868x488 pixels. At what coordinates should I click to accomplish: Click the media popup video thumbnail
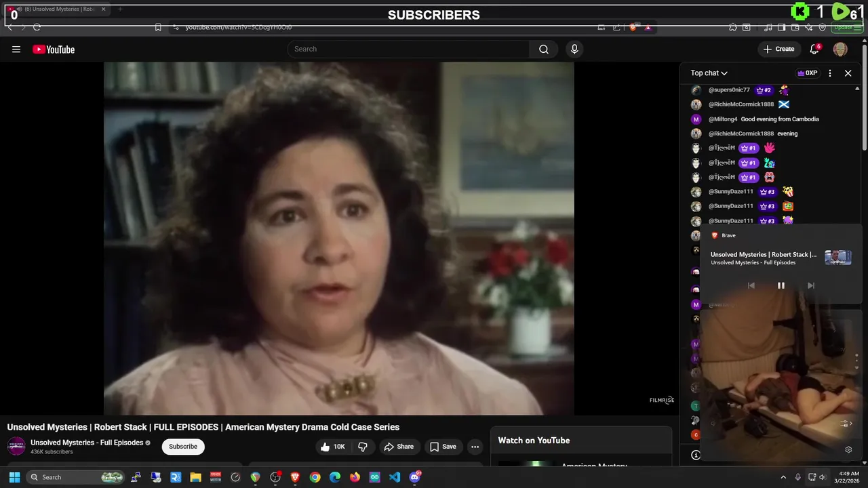pos(838,258)
